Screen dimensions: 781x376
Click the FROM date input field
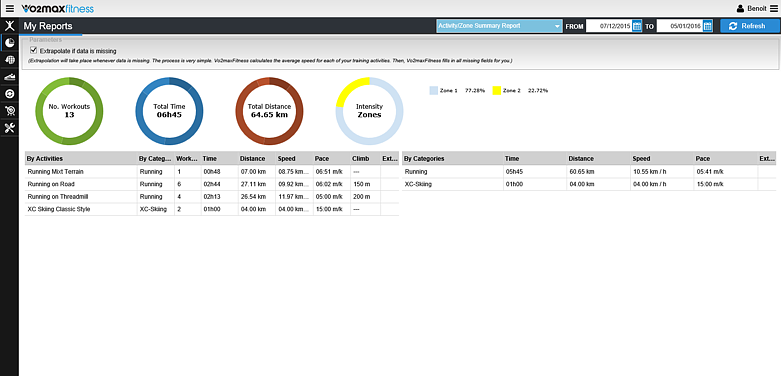[609, 26]
